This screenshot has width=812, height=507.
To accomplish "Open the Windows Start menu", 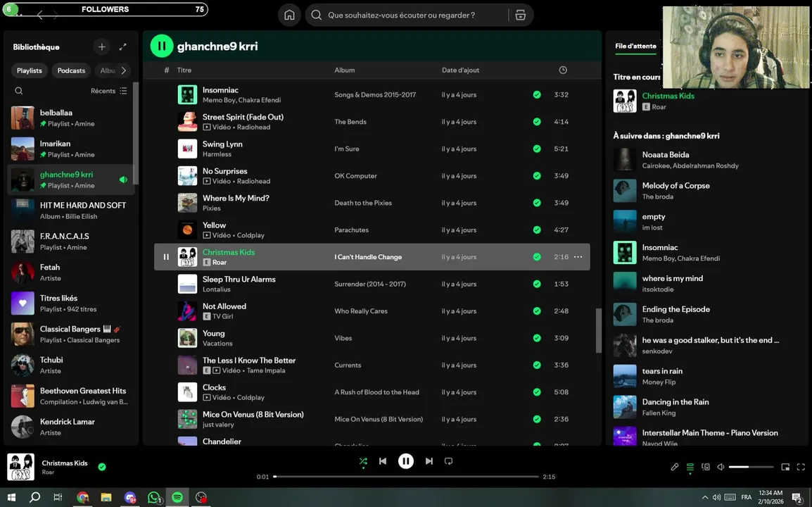I will coord(11,497).
